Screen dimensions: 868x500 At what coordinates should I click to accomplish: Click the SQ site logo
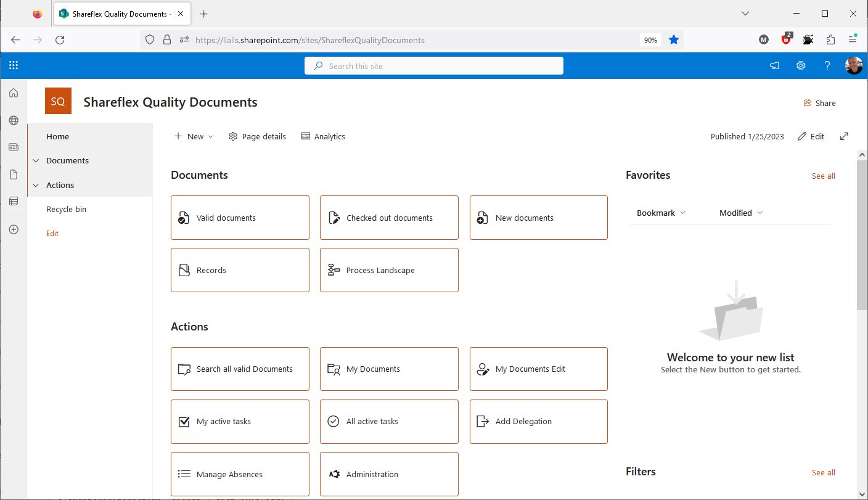click(58, 102)
